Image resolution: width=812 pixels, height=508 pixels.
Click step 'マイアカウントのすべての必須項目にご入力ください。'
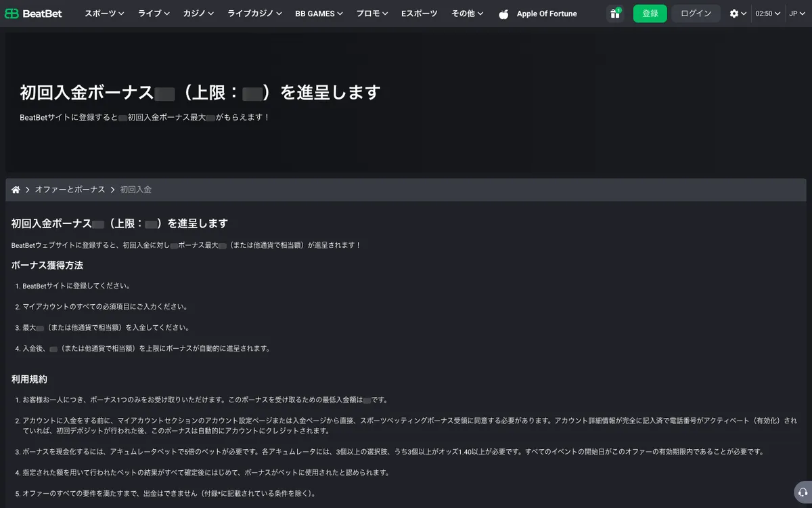[105, 307]
